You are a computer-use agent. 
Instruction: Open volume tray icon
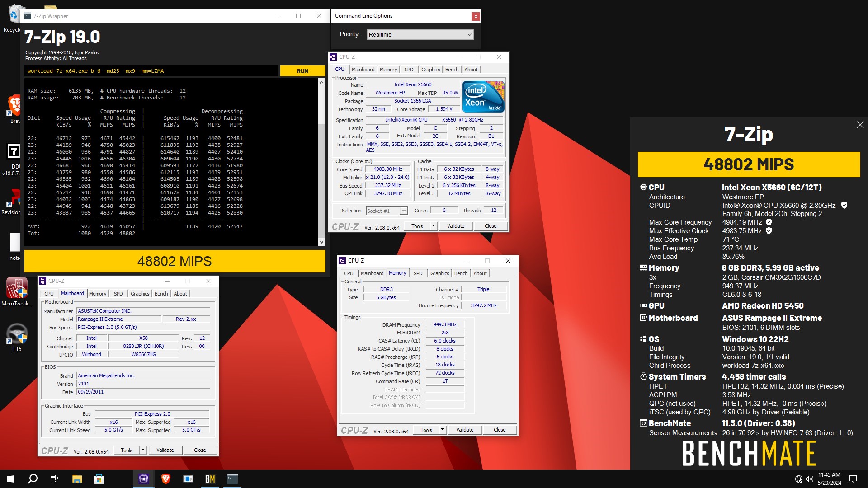click(x=809, y=479)
